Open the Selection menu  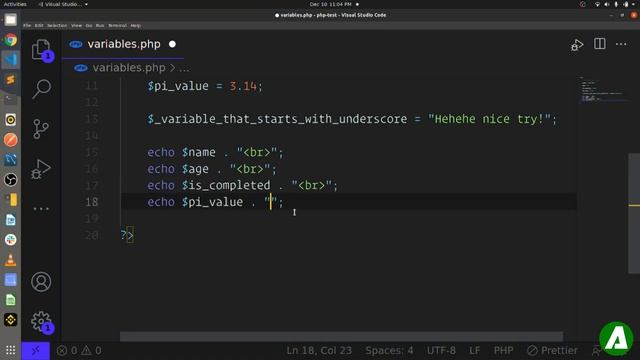[57, 25]
